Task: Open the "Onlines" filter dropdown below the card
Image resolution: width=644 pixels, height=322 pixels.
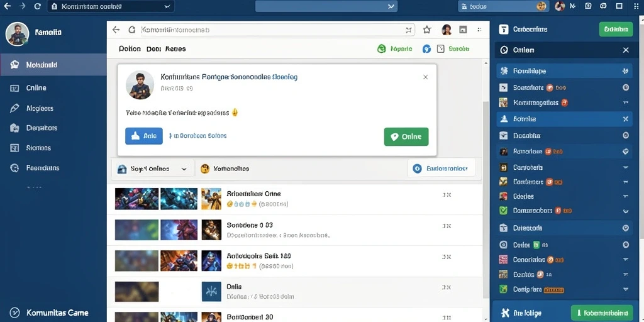Action: [x=184, y=169]
